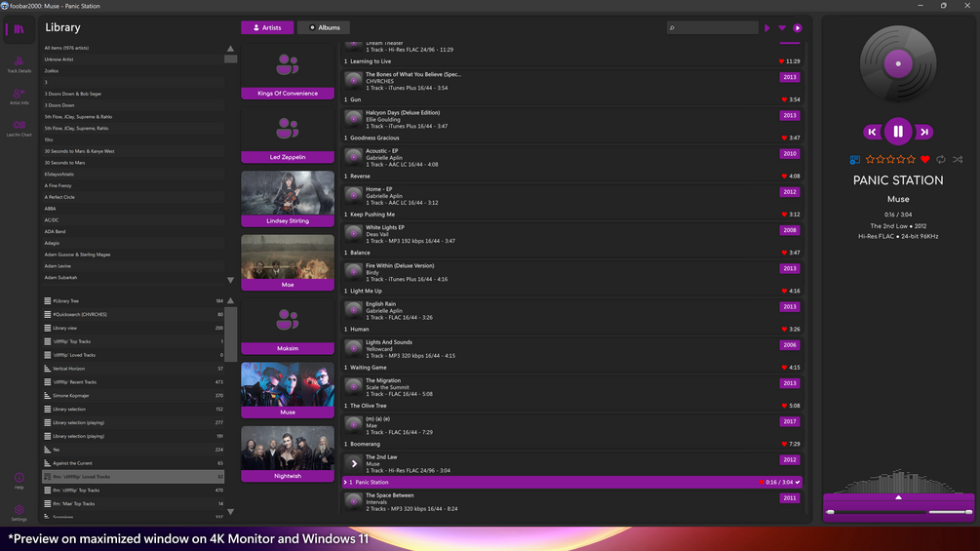The width and height of the screenshot is (980, 551).
Task: Expand The 2nd Law album chevron
Action: 354,463
